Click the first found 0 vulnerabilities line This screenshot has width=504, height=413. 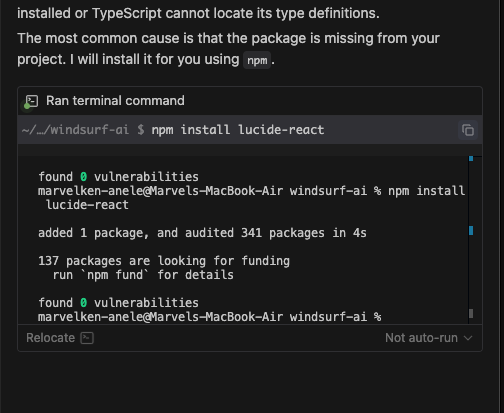coord(118,177)
